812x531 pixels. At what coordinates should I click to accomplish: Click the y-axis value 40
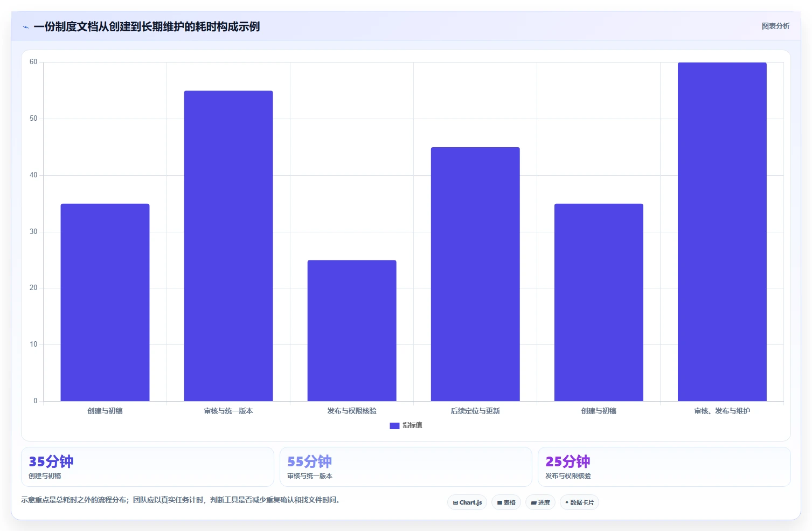coord(33,175)
